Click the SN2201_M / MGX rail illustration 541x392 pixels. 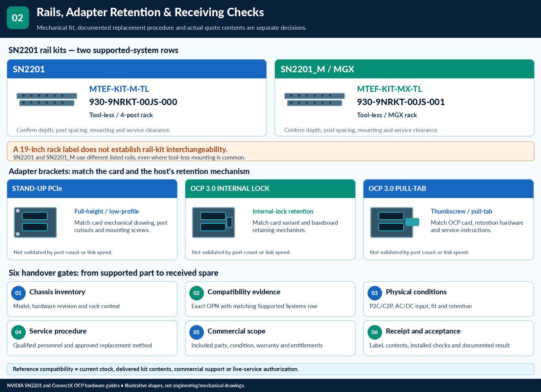pyautogui.click(x=314, y=99)
